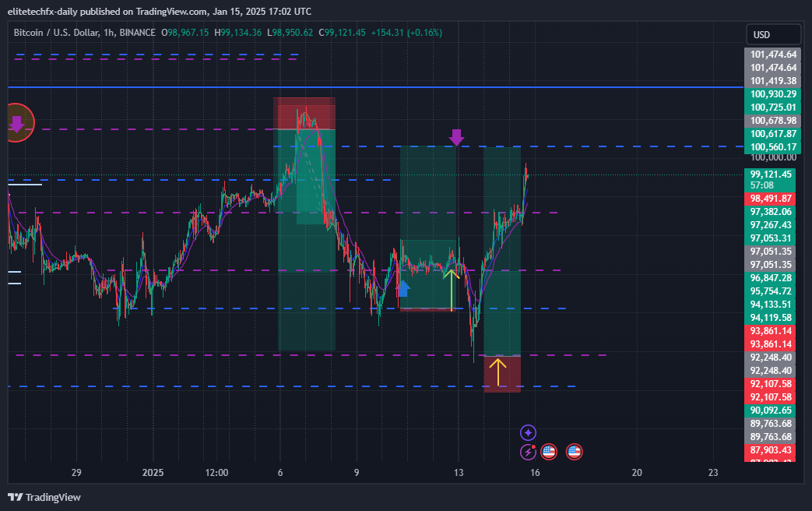Click the red 87,903.43 price label

coord(770,449)
